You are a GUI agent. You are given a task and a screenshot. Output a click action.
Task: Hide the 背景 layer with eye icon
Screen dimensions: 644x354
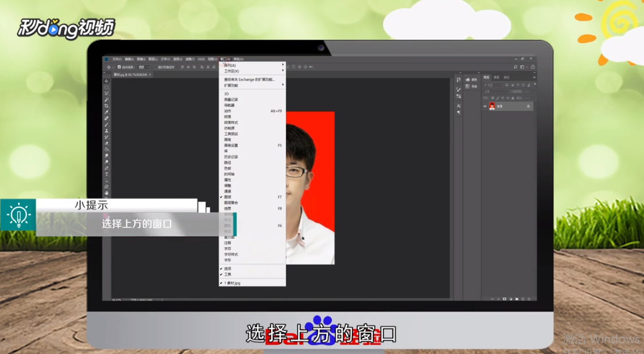click(485, 107)
